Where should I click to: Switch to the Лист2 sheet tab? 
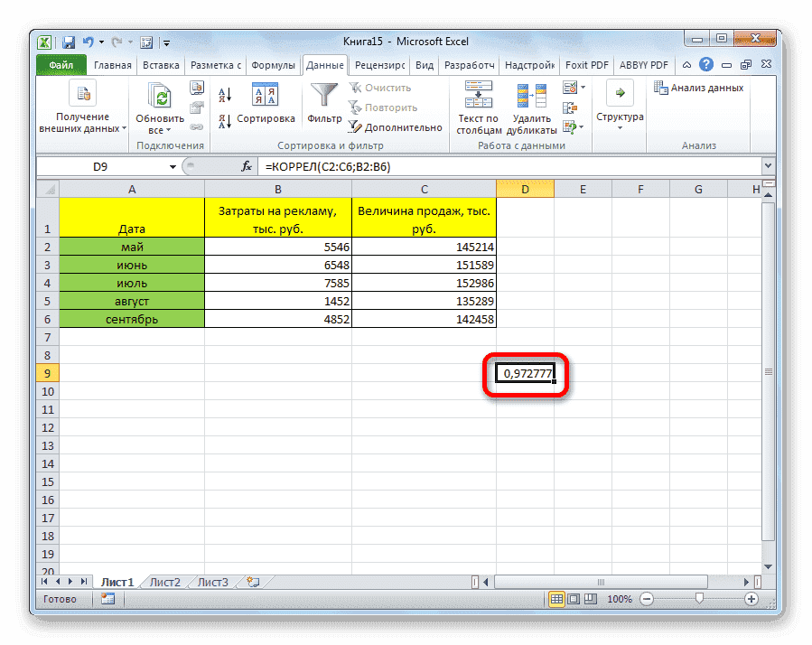164,582
